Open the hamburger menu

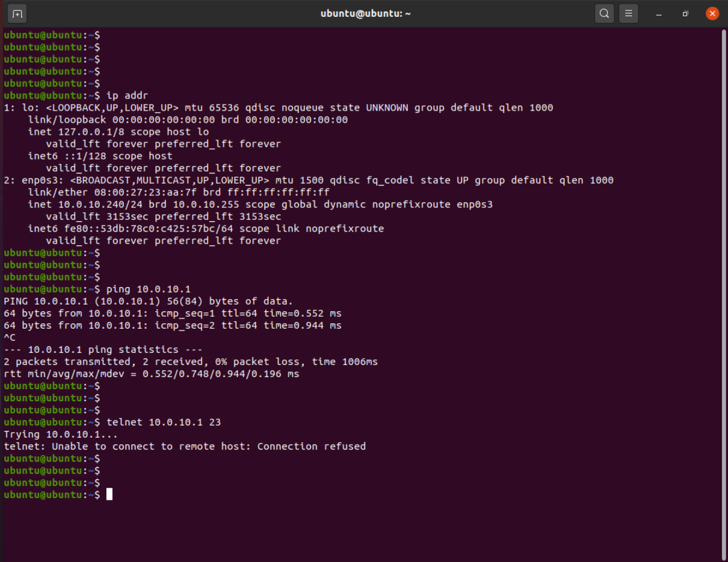[628, 13]
